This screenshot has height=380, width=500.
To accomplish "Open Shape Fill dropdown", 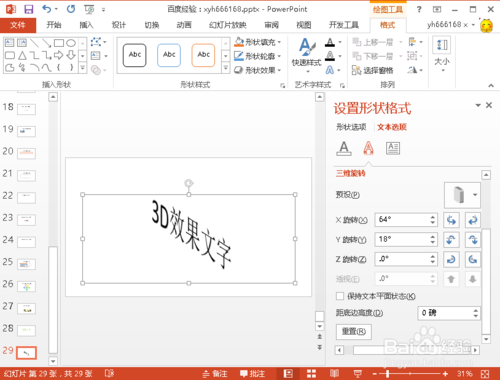I will click(258, 42).
